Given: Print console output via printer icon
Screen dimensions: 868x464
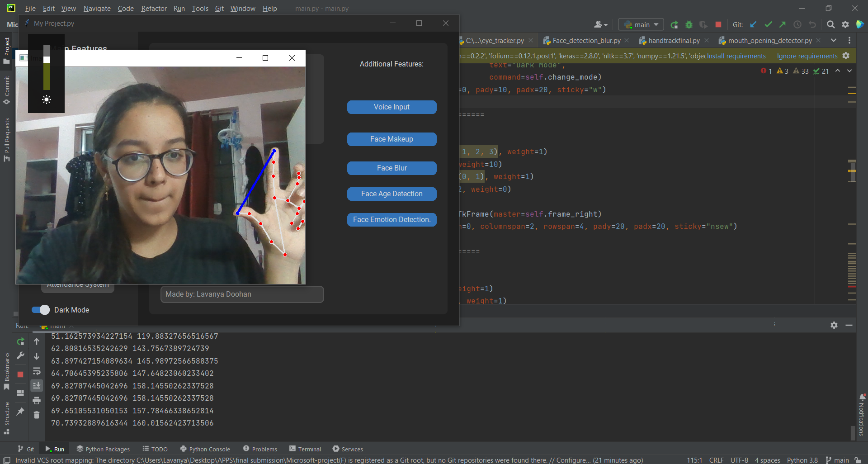Looking at the screenshot, I should tap(37, 401).
